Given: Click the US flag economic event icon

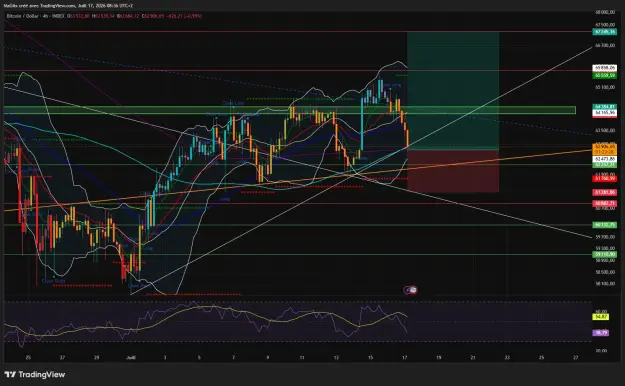Looking at the screenshot, I should pyautogui.click(x=413, y=290).
